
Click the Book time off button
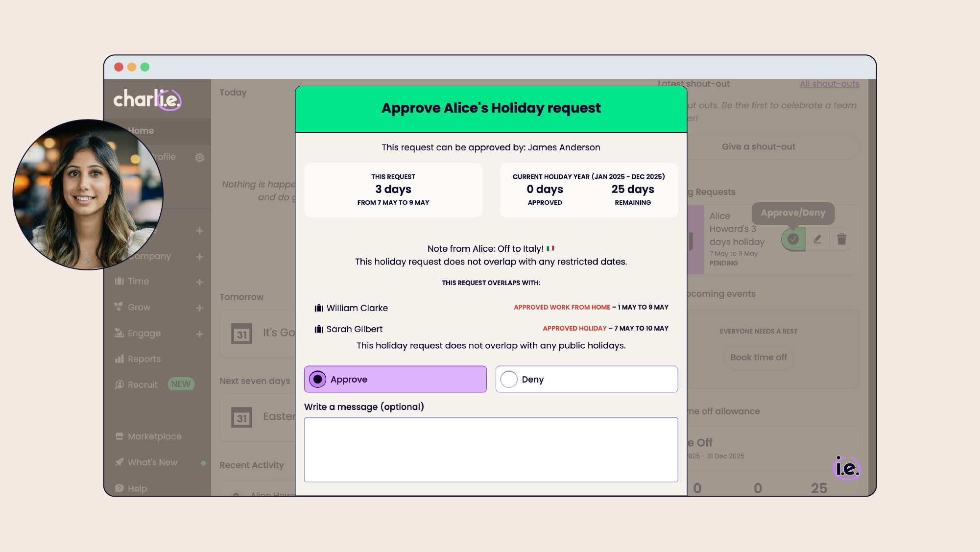point(758,358)
